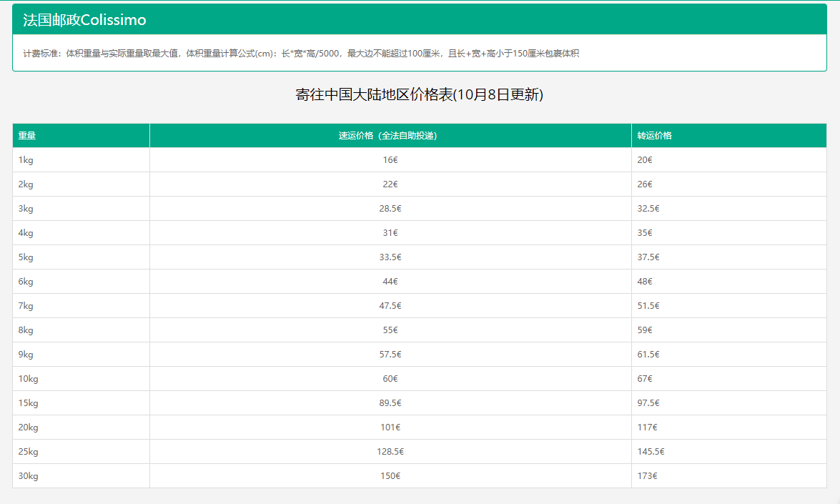Select the 44€ express price cell

point(390,281)
